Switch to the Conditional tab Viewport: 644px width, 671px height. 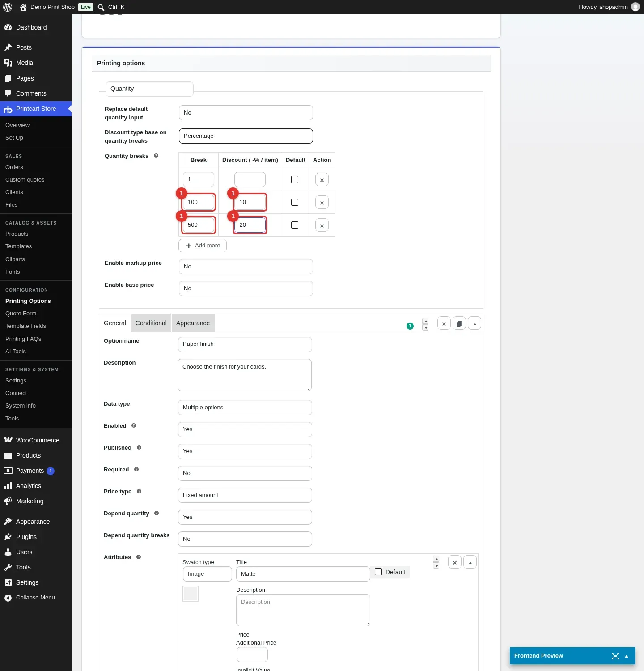coord(151,323)
